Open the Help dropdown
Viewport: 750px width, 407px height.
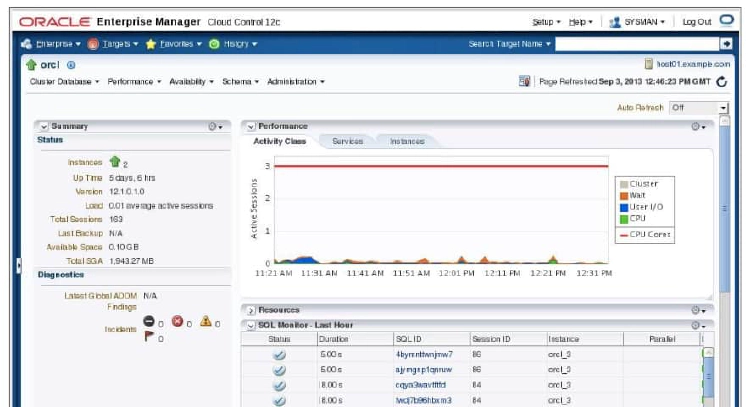coord(580,22)
